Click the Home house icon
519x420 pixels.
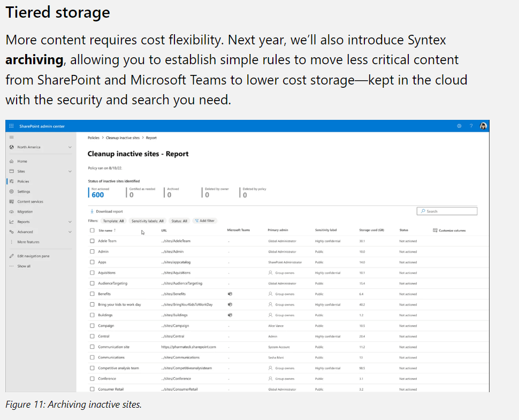click(12, 161)
